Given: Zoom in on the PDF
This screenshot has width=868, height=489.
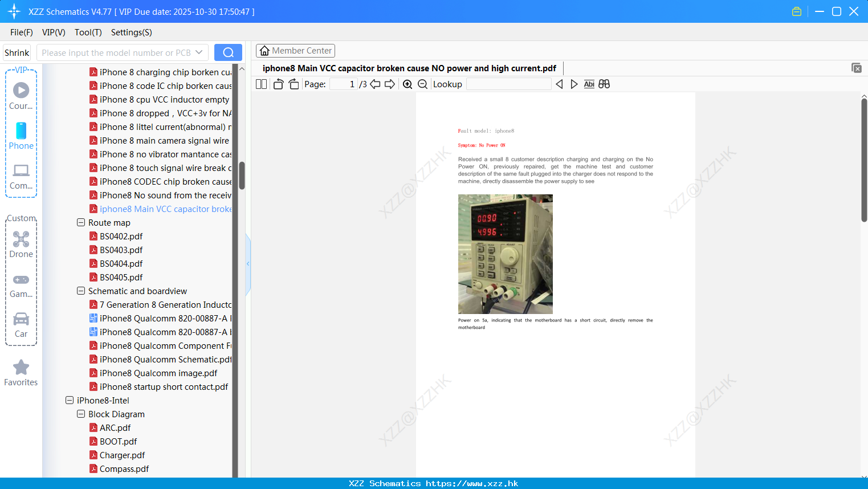Looking at the screenshot, I should point(407,84).
